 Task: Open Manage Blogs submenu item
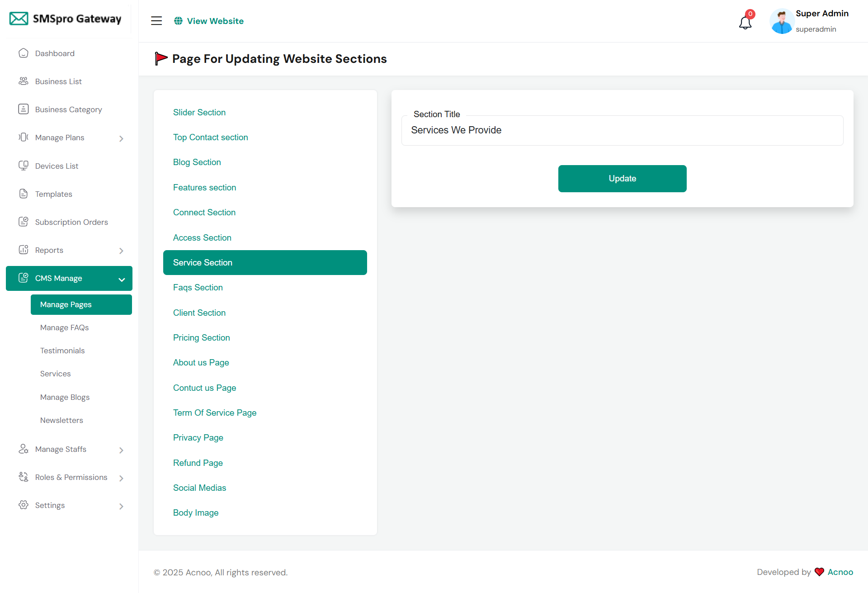click(65, 397)
